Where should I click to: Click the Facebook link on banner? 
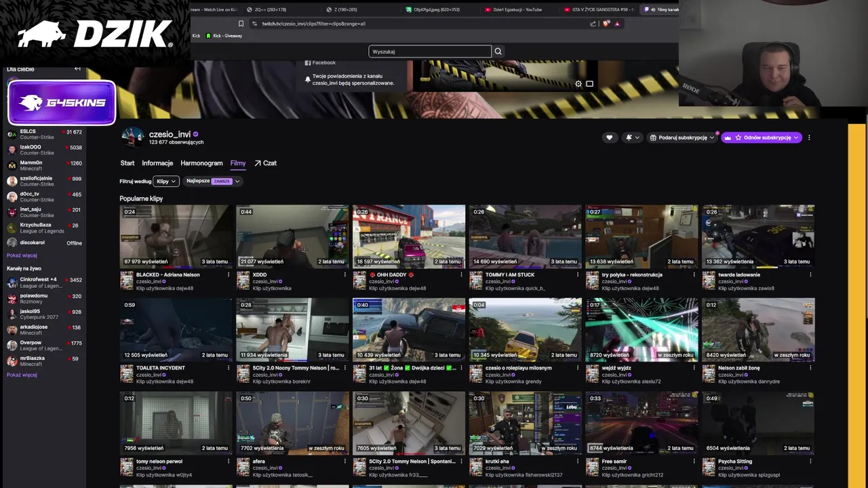tap(320, 62)
